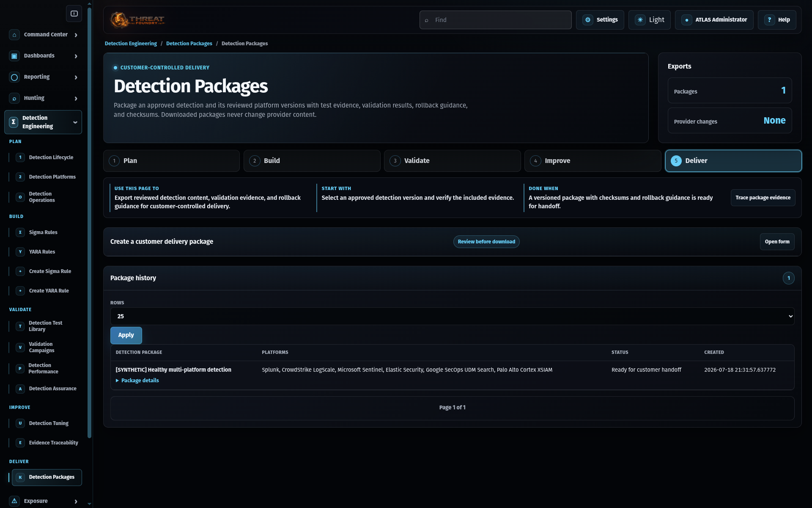Open the ATLAS Administrator user menu
Screen dimensions: 812x508
tap(714, 20)
